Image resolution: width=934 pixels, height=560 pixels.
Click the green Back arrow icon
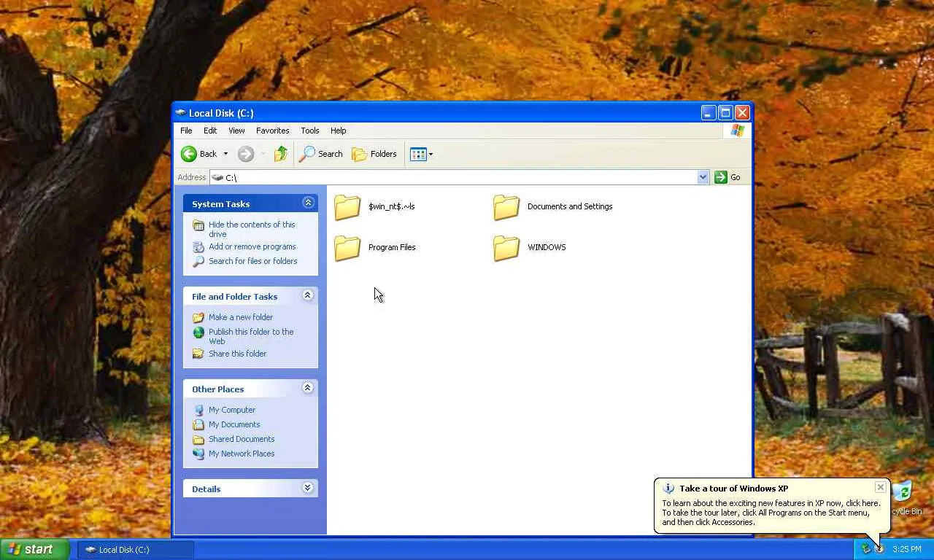point(189,154)
